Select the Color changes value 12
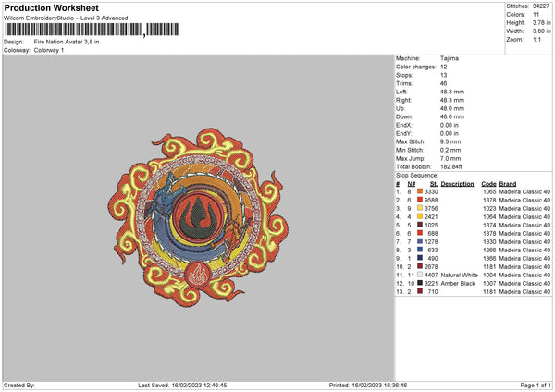 [443, 67]
